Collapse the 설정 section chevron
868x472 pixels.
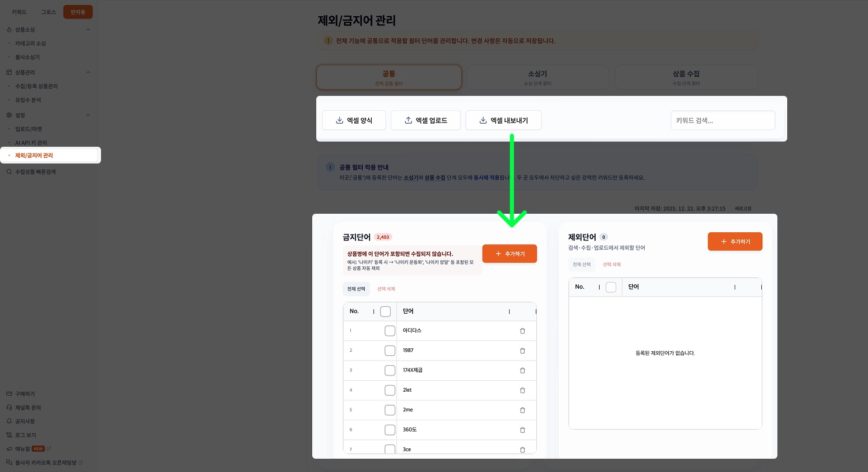click(88, 115)
